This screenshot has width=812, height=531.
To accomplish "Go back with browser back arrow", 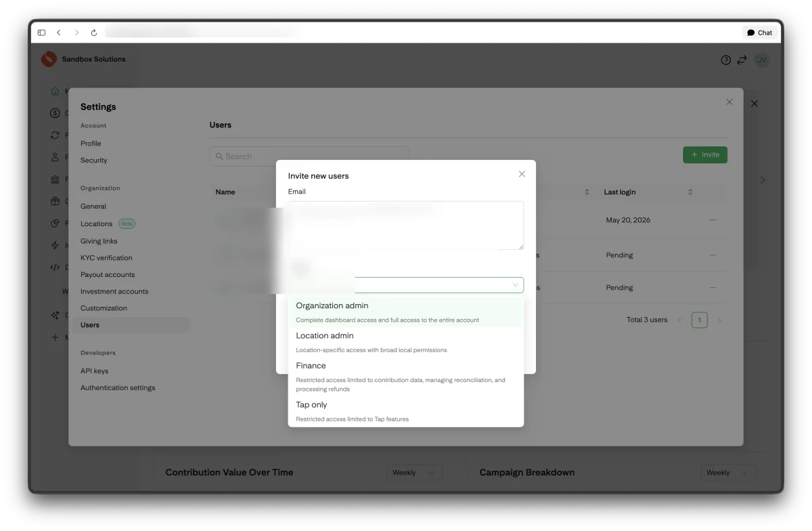I will 59,33.
